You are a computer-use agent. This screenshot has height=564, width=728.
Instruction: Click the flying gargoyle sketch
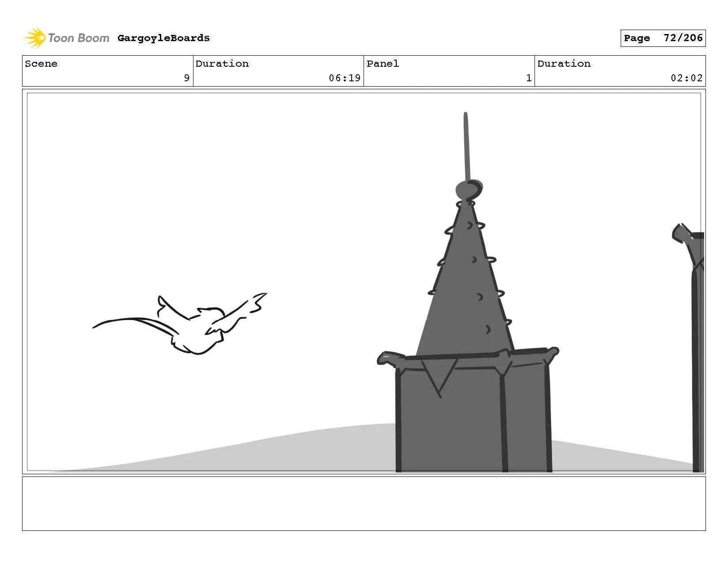[180, 324]
